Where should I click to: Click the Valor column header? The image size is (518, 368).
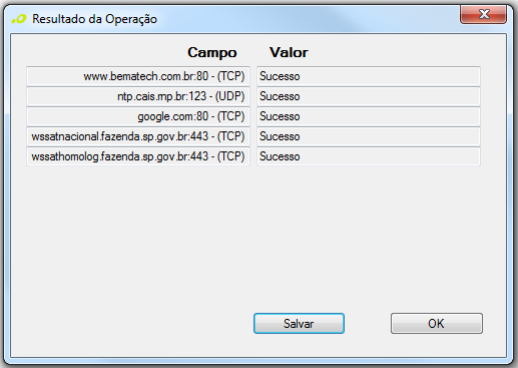(289, 52)
